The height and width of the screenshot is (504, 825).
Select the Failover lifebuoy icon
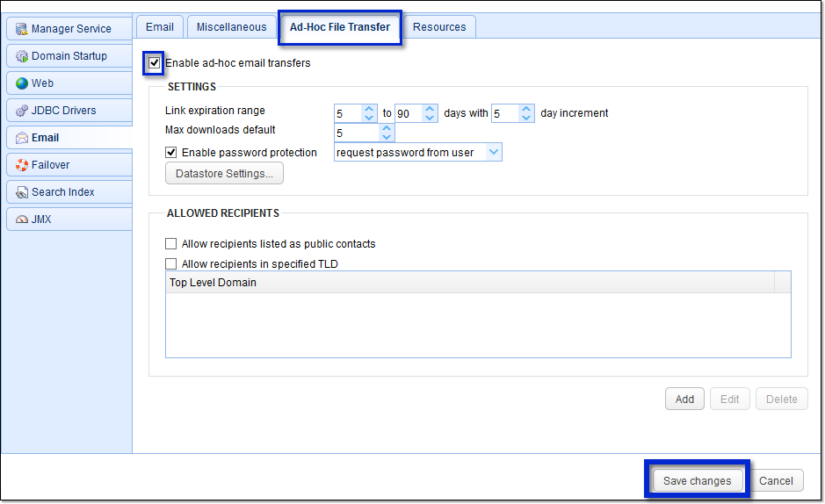click(x=22, y=165)
